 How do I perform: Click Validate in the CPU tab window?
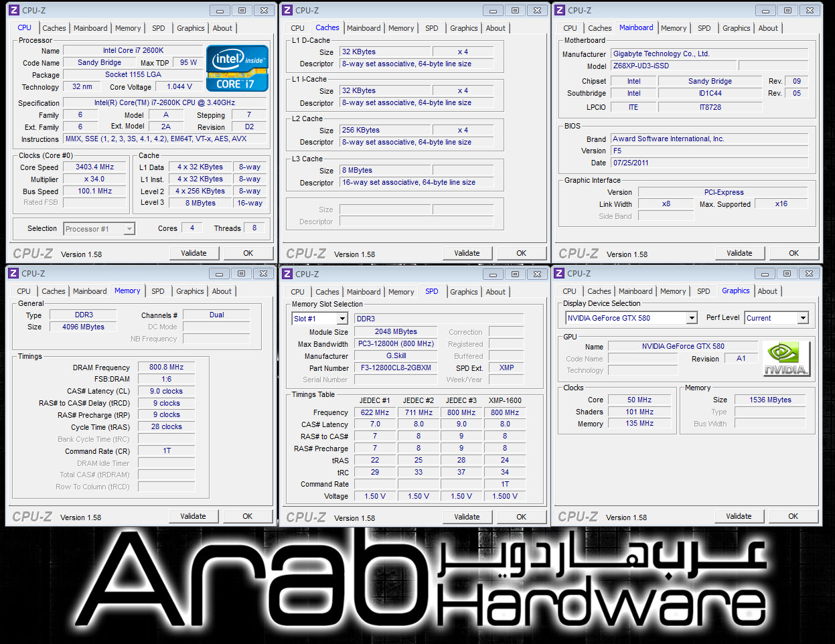coord(194,253)
